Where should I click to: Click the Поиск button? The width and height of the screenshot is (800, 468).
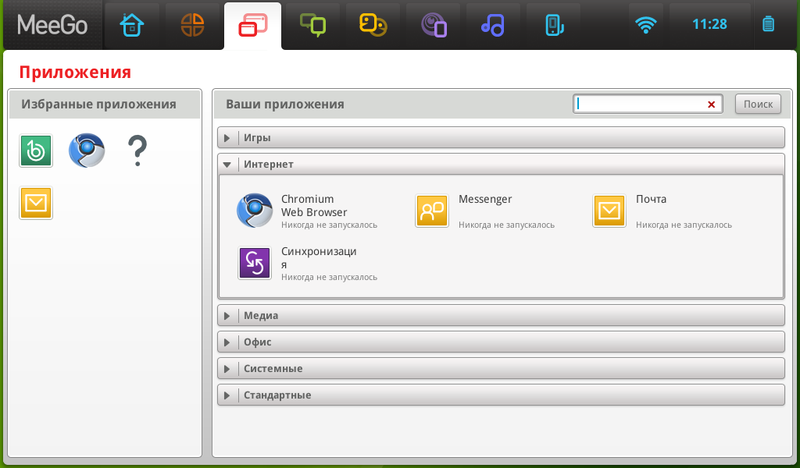click(x=758, y=104)
